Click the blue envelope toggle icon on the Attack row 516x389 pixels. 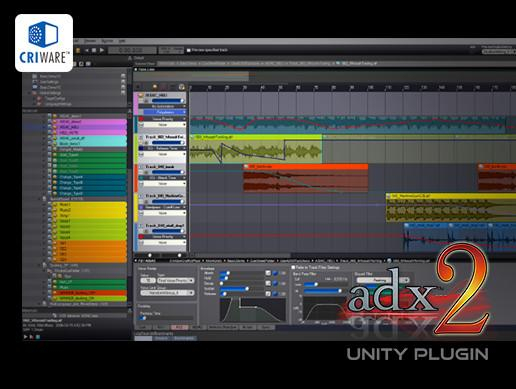click(x=275, y=273)
